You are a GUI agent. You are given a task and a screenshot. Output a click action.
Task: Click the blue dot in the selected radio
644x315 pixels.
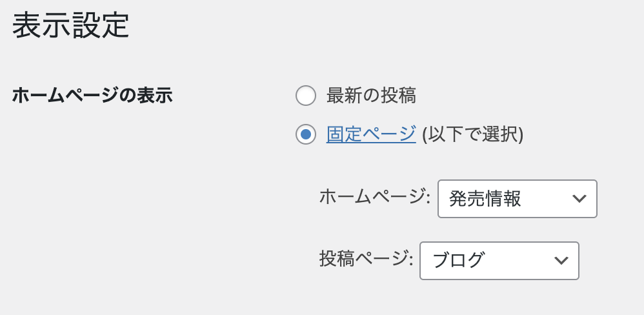(x=306, y=134)
